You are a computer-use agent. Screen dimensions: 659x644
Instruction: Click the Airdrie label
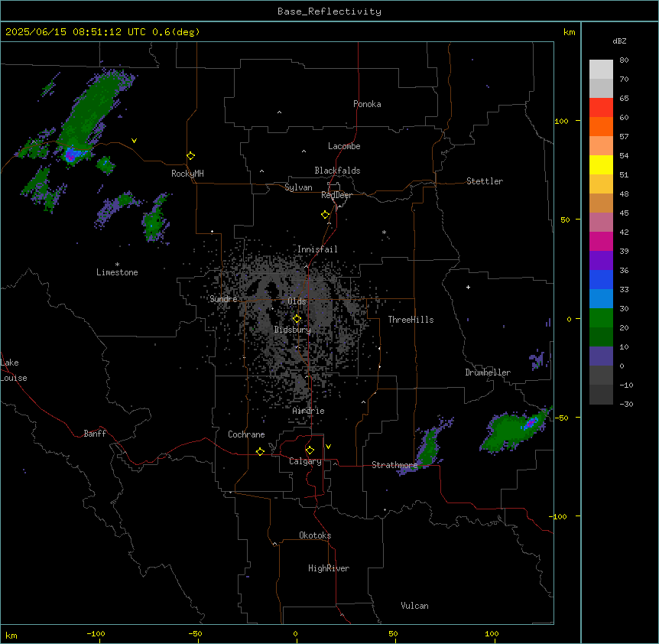[x=309, y=411]
